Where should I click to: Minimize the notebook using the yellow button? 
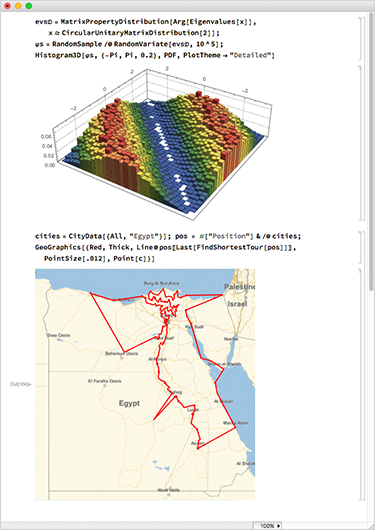pos(18,6)
